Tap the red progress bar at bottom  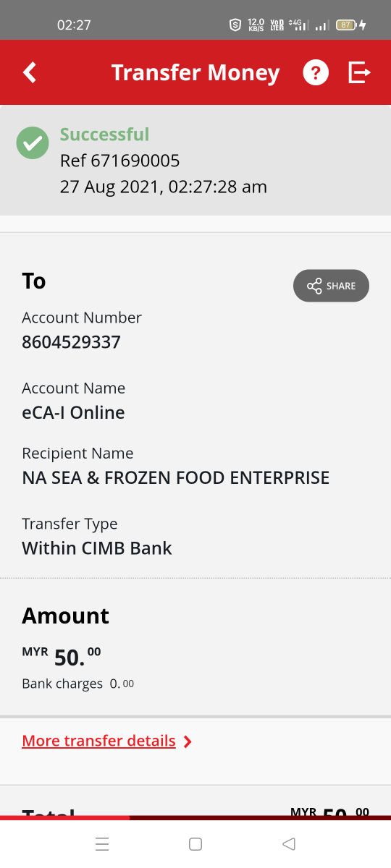65,818
